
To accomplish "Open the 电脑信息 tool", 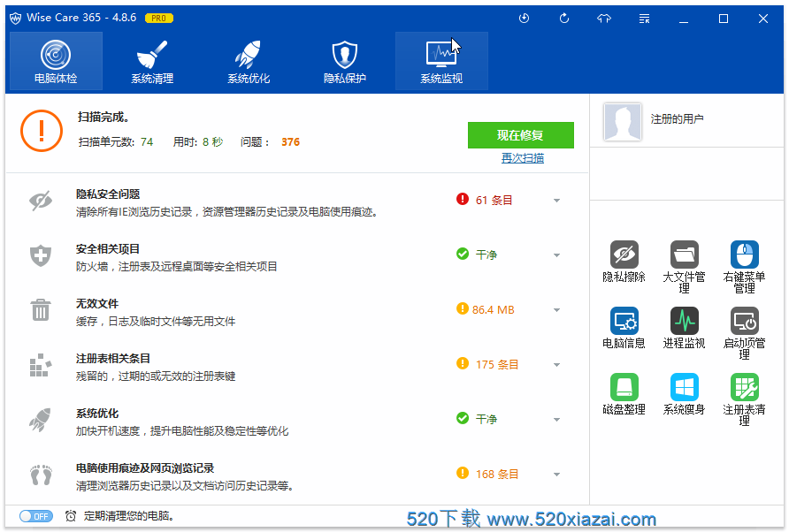I will (624, 328).
